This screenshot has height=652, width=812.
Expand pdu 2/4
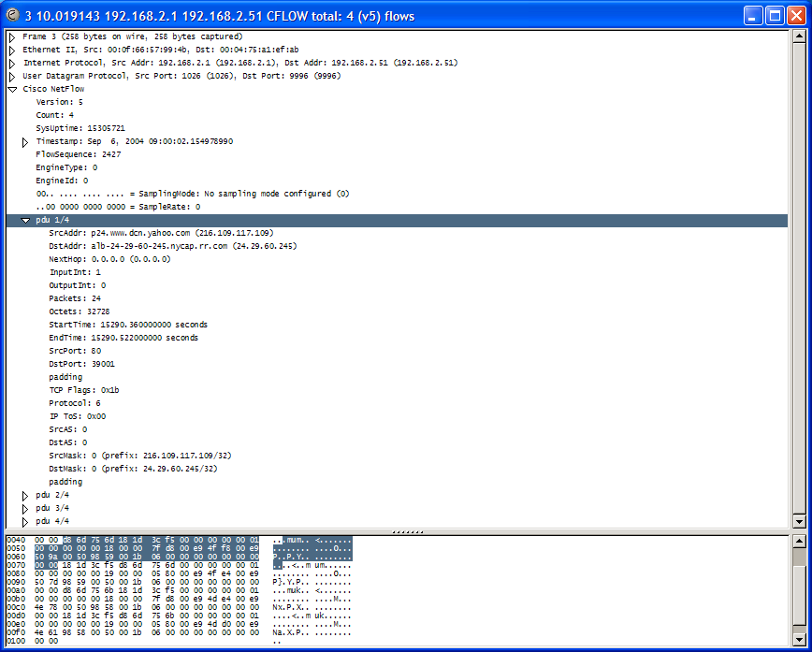pos(24,494)
